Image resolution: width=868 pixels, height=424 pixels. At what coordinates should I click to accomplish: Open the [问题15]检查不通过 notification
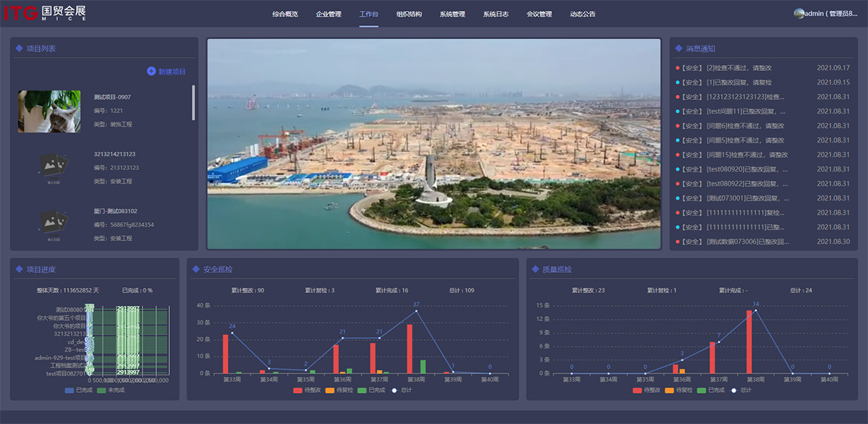point(762,155)
